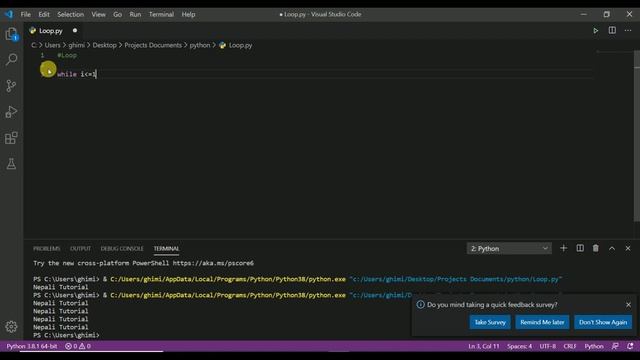The height and width of the screenshot is (360, 640).
Task: Click Spaces: 4 indentation setting
Action: (x=520, y=346)
